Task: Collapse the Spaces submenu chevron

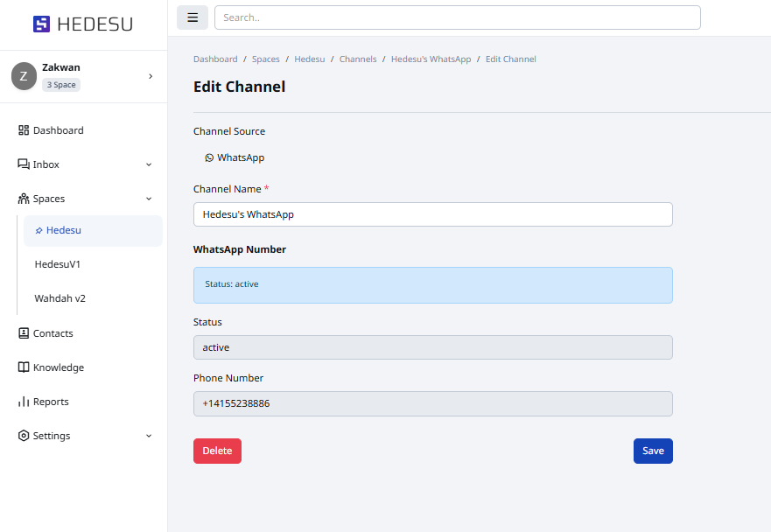Action: [149, 199]
